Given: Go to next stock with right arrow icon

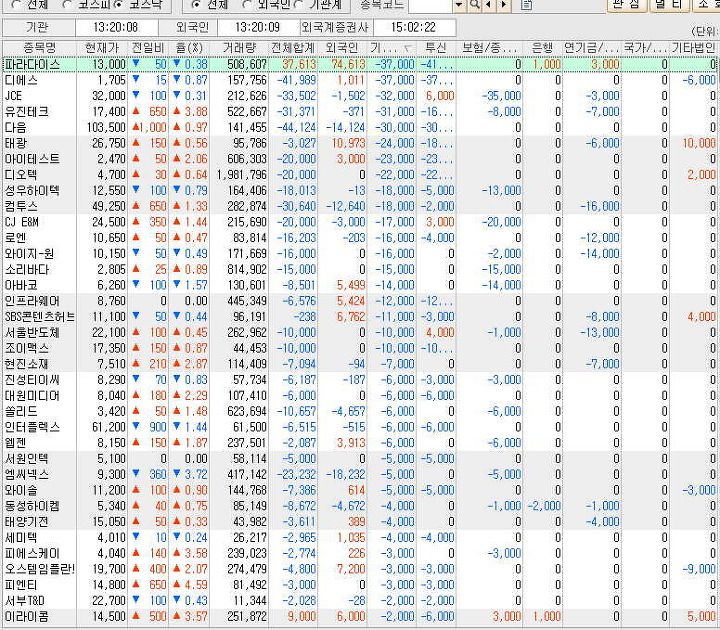Looking at the screenshot, I should (x=503, y=5).
